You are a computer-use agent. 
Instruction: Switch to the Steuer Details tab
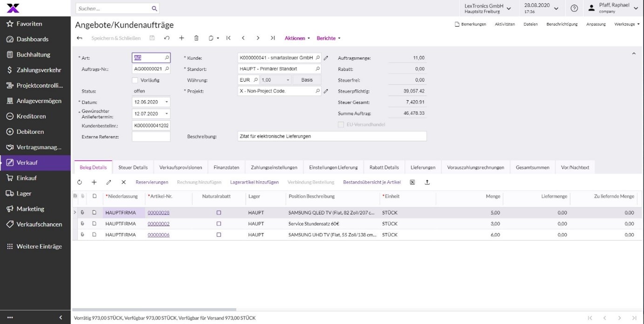[x=133, y=167]
